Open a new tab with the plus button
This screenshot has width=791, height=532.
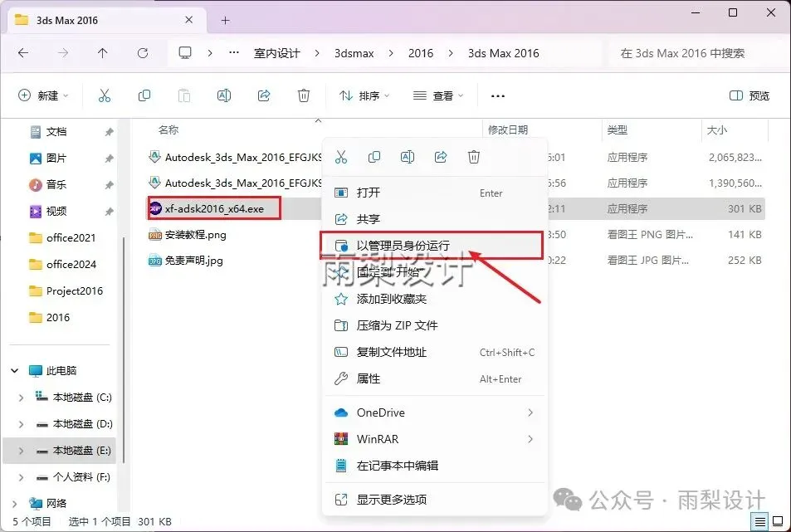[x=226, y=20]
